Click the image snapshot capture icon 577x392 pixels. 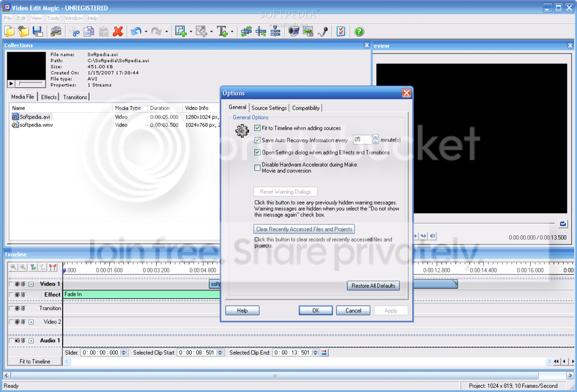[308, 32]
